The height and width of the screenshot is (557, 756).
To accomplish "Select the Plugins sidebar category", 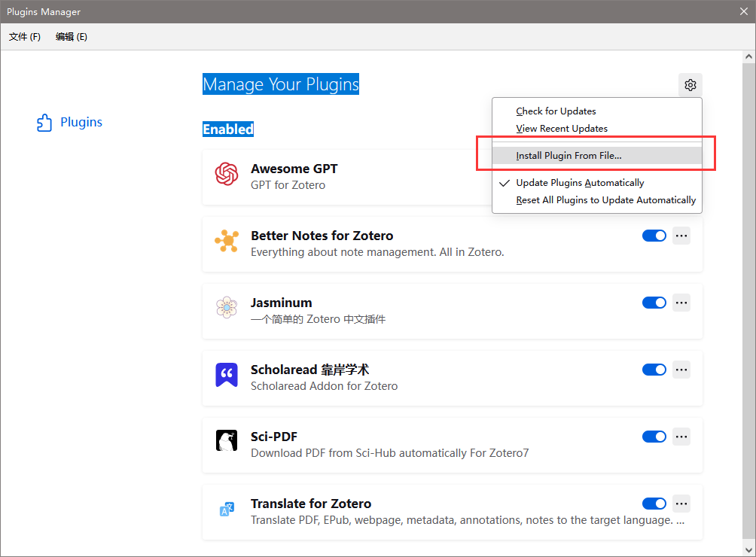I will coord(70,123).
